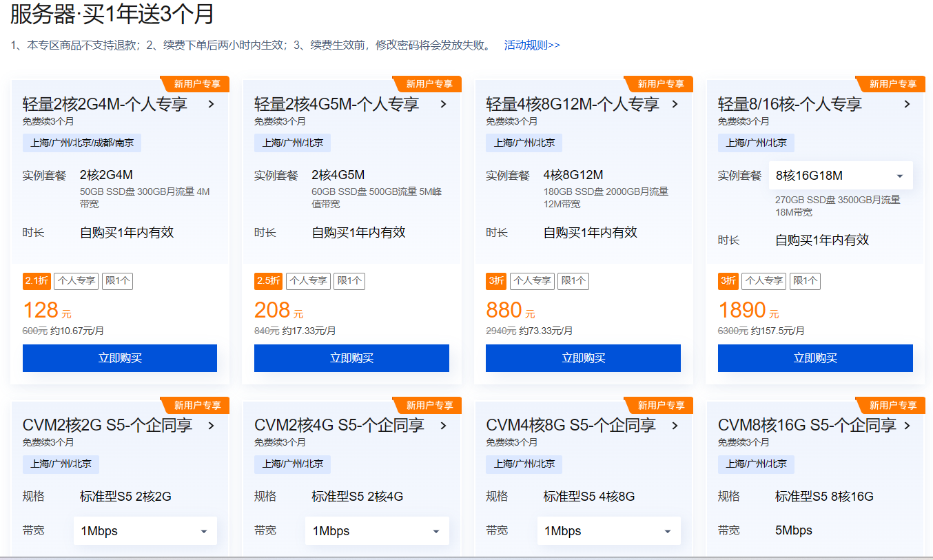Screen dimensions: 933x560
Task: Click chevron arrow beside 轻量2核2G4M-个人专享
Action: [212, 105]
